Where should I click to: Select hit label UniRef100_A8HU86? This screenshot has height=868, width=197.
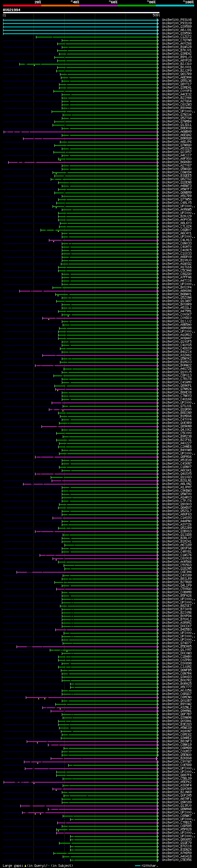point(177,291)
